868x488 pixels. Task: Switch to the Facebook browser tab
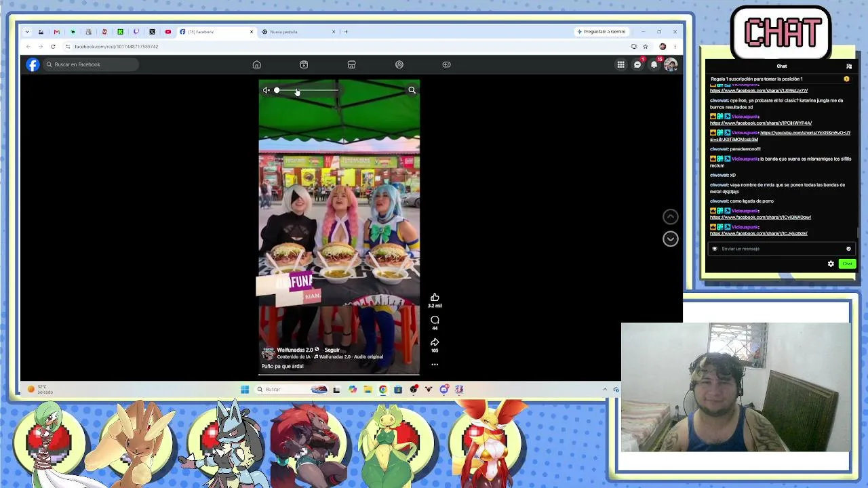pyautogui.click(x=216, y=32)
